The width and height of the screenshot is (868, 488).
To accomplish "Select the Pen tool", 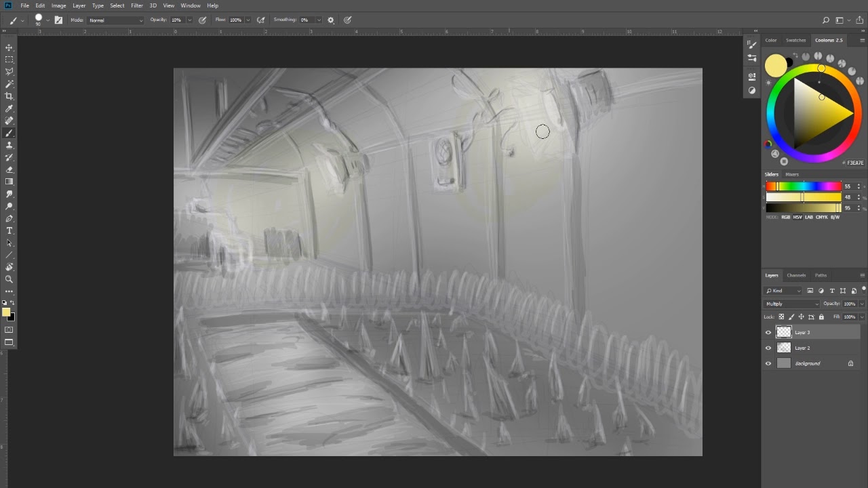I will 9,218.
